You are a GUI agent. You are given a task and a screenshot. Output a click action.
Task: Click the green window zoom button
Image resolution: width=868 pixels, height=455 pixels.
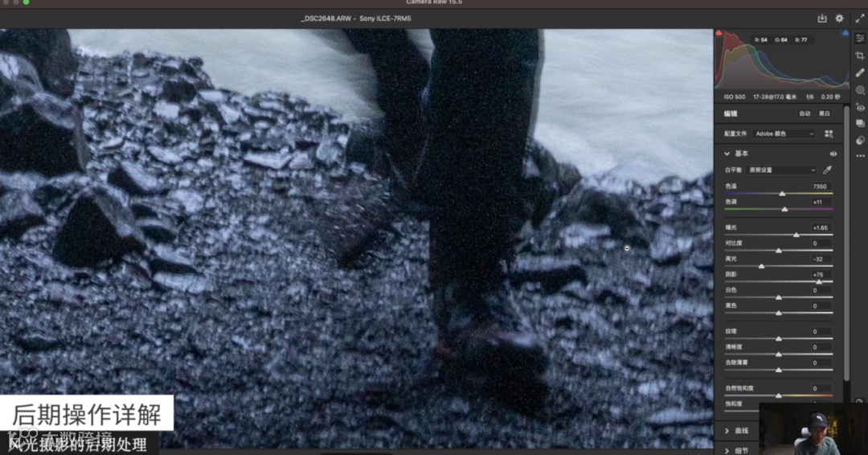click(26, 2)
